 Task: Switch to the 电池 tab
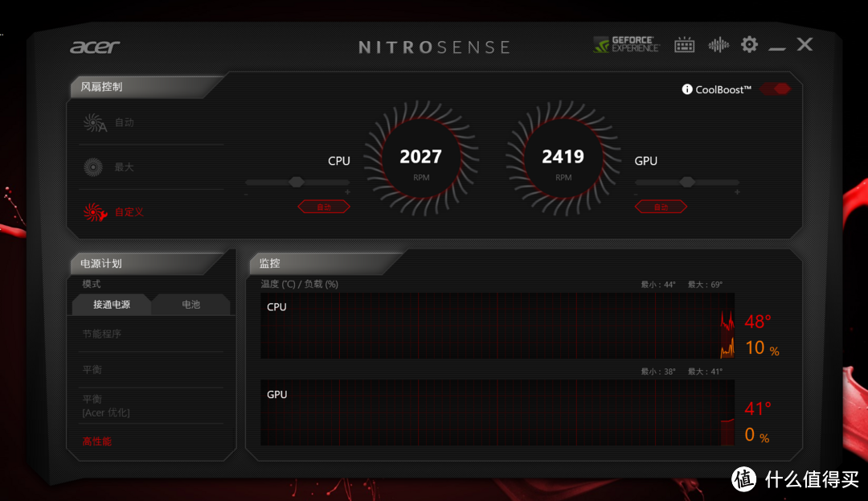coord(191,305)
